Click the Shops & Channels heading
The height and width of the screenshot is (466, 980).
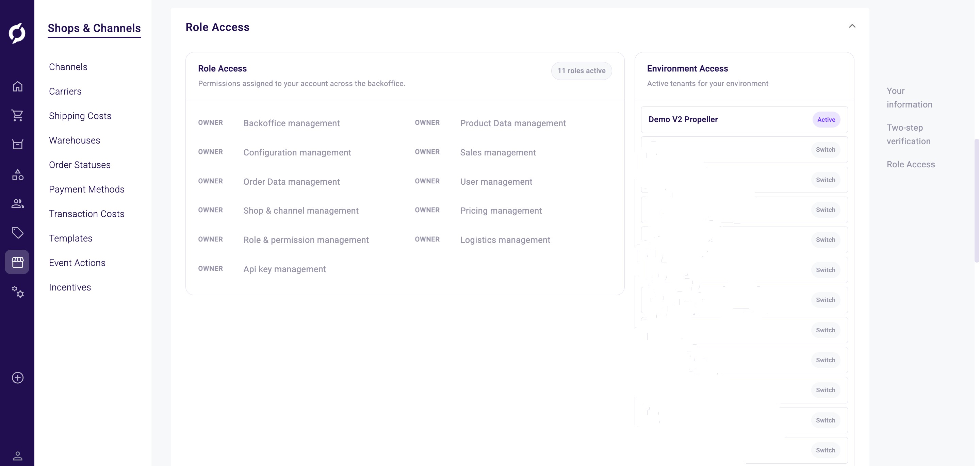click(94, 28)
